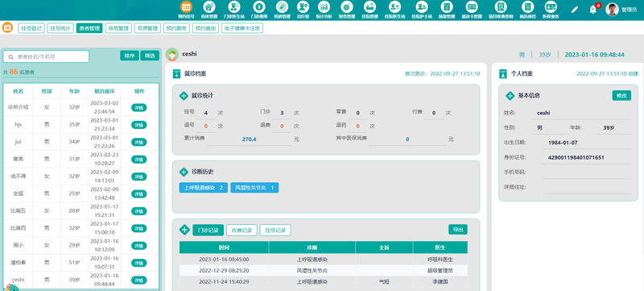Open the 门诊医生站 icon
Image resolution: width=644 pixels, height=291 pixels.
[x=233, y=6]
